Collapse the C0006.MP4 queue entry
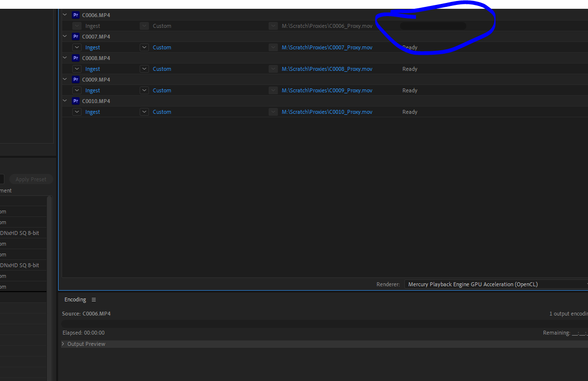 click(x=64, y=15)
